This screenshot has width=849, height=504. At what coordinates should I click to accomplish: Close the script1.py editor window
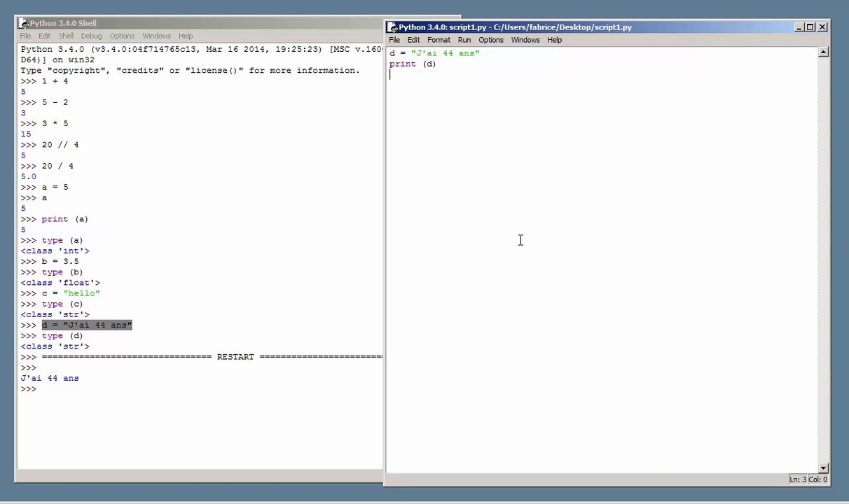pos(822,27)
